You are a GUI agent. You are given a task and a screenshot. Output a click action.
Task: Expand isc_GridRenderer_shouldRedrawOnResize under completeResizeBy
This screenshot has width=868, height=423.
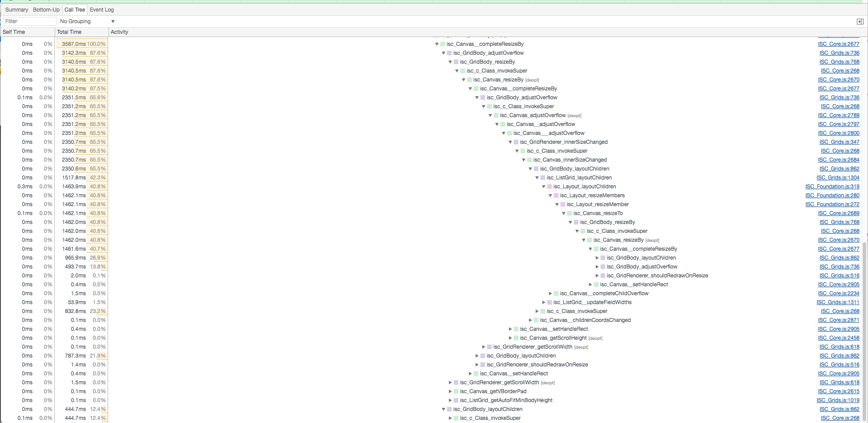597,276
